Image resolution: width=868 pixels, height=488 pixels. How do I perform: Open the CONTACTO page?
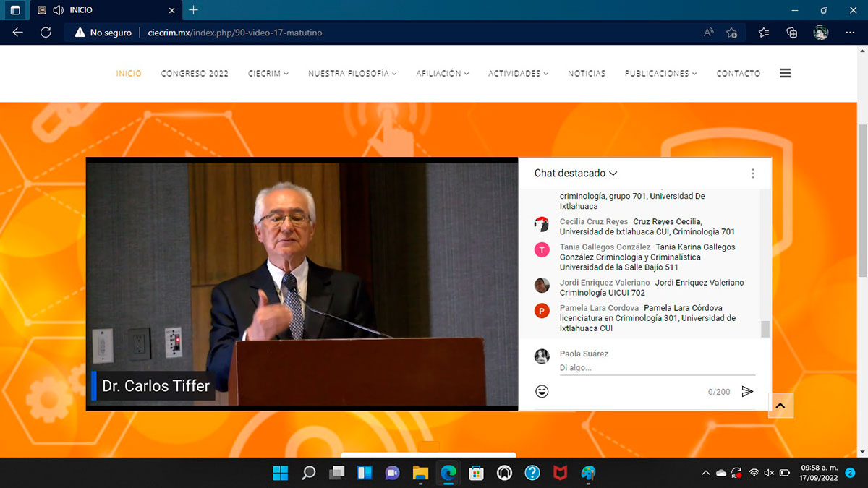[x=739, y=74]
